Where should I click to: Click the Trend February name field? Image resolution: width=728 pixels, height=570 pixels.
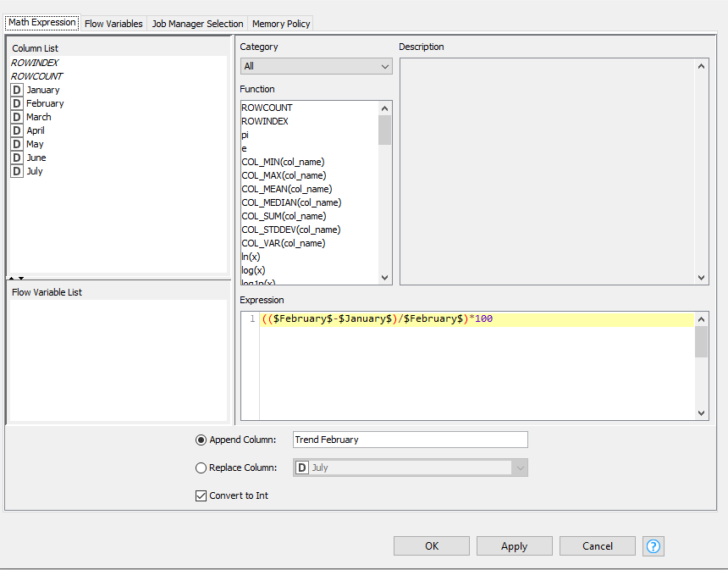(x=410, y=440)
